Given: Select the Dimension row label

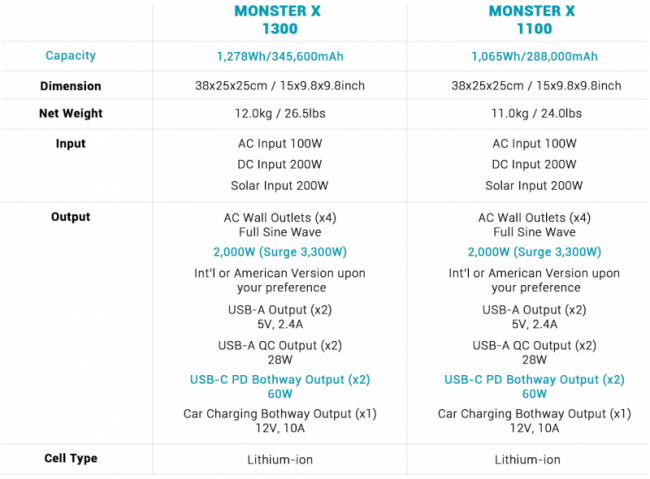Looking at the screenshot, I should [x=71, y=86].
